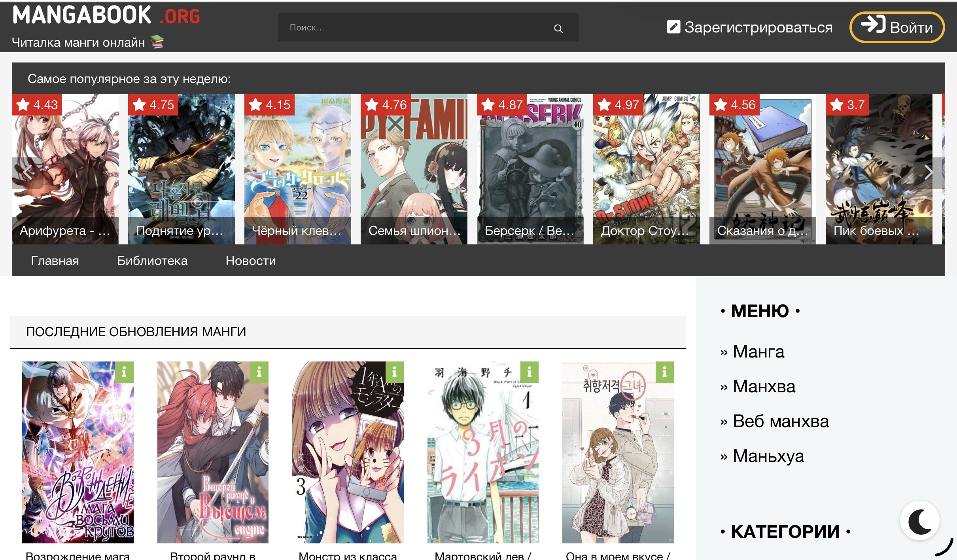Open Берсерк cover in popular row

point(530,170)
